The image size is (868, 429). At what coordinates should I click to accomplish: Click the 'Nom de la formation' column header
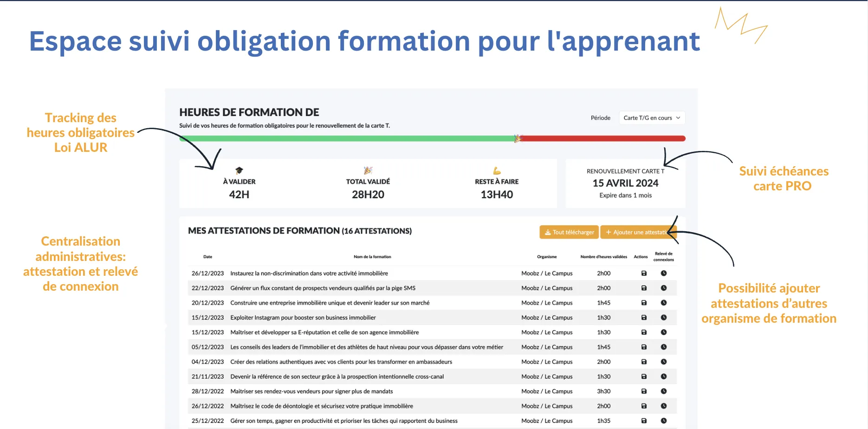372,257
